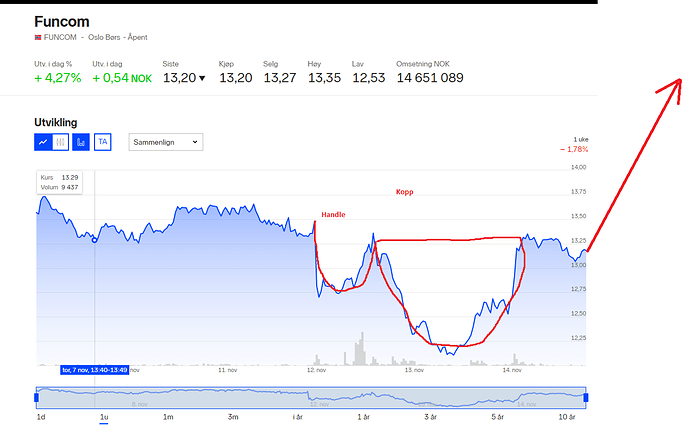Switch to candlestick chart view icon
Screen dimensions: 690x433
(60, 142)
